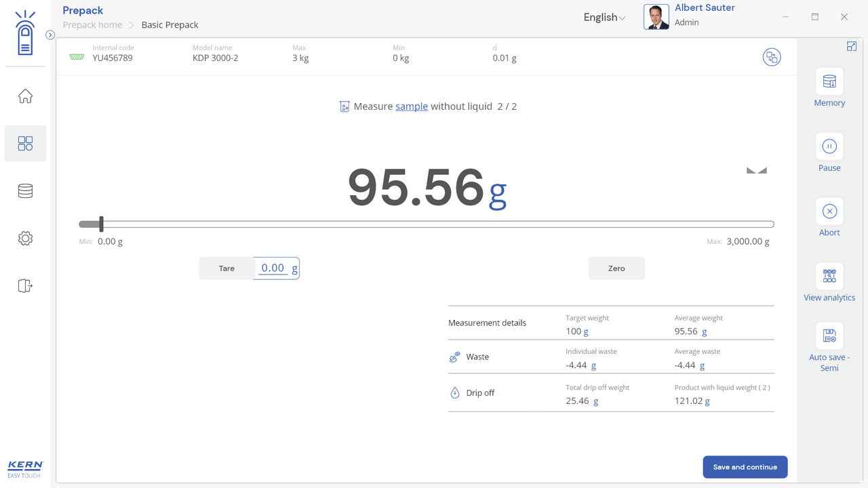The image size is (868, 488).
Task: Open the English language dropdown
Action: click(x=604, y=18)
